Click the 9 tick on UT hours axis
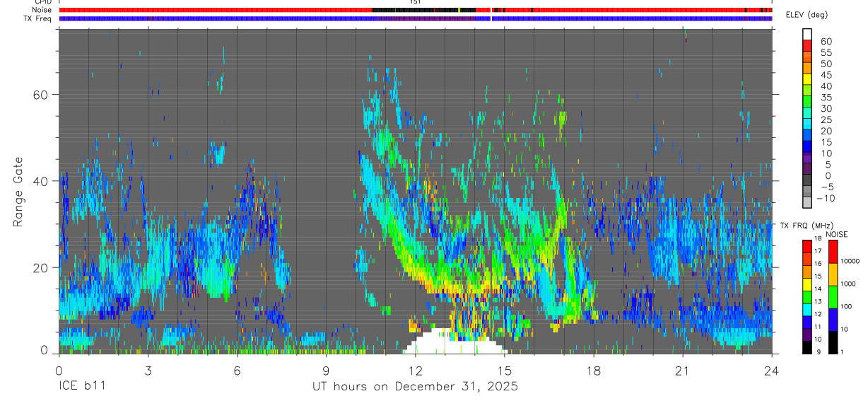 point(326,371)
